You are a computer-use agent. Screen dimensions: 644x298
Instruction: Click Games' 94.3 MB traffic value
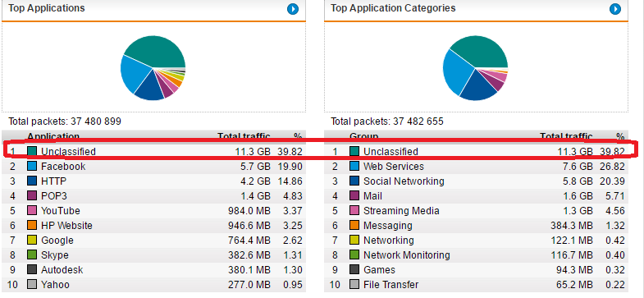574,270
